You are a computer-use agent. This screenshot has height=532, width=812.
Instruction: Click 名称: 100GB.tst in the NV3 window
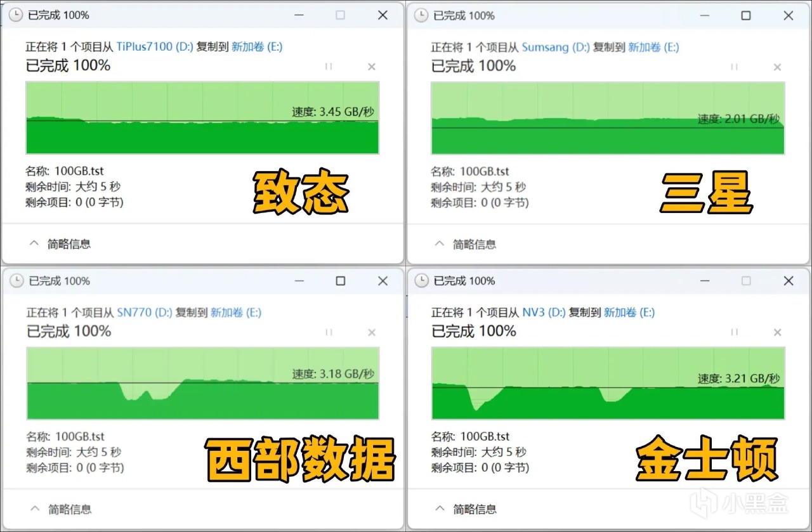coord(470,436)
